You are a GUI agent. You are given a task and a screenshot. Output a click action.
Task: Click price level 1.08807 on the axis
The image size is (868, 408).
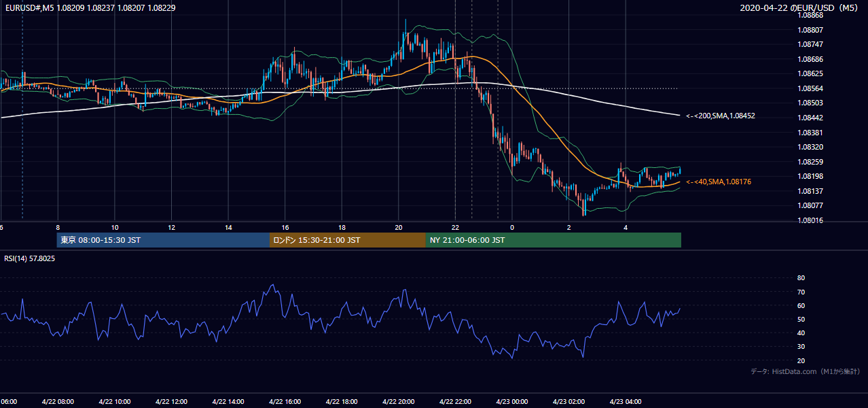click(x=810, y=30)
